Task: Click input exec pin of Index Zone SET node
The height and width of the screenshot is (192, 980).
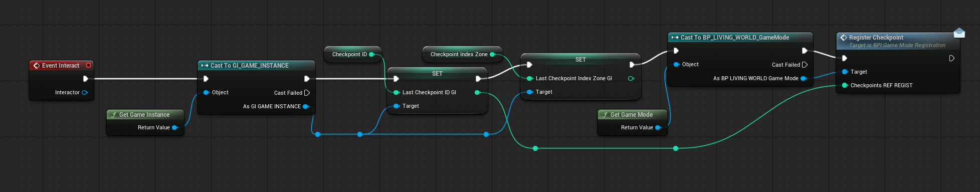Action: click(529, 65)
